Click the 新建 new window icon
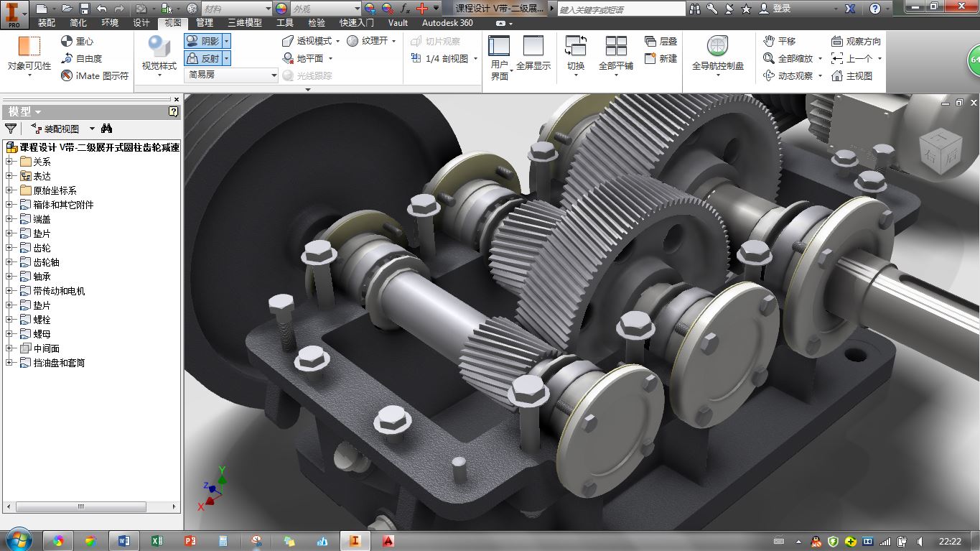Viewport: 980px width, 551px height. coord(661,58)
